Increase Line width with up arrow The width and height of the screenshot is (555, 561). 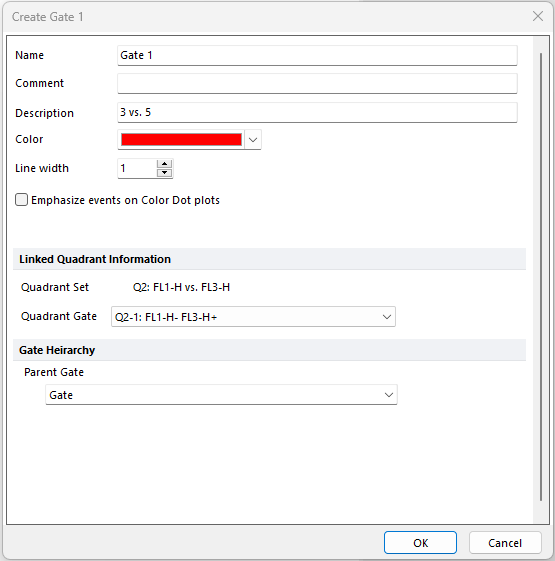165,164
